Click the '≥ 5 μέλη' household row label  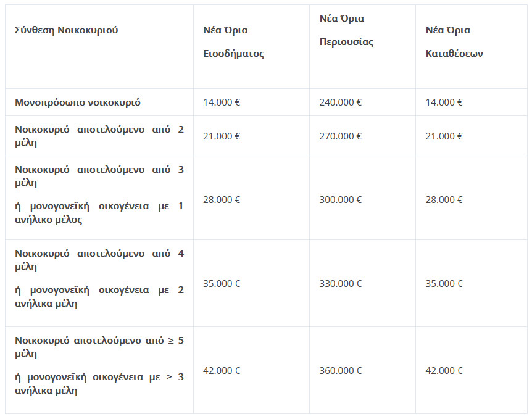coord(99,365)
